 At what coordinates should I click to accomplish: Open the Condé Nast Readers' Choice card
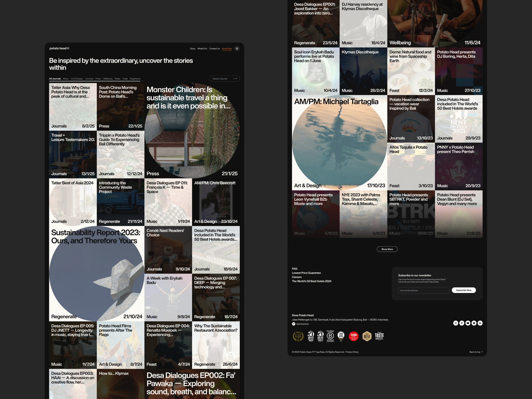168,250
